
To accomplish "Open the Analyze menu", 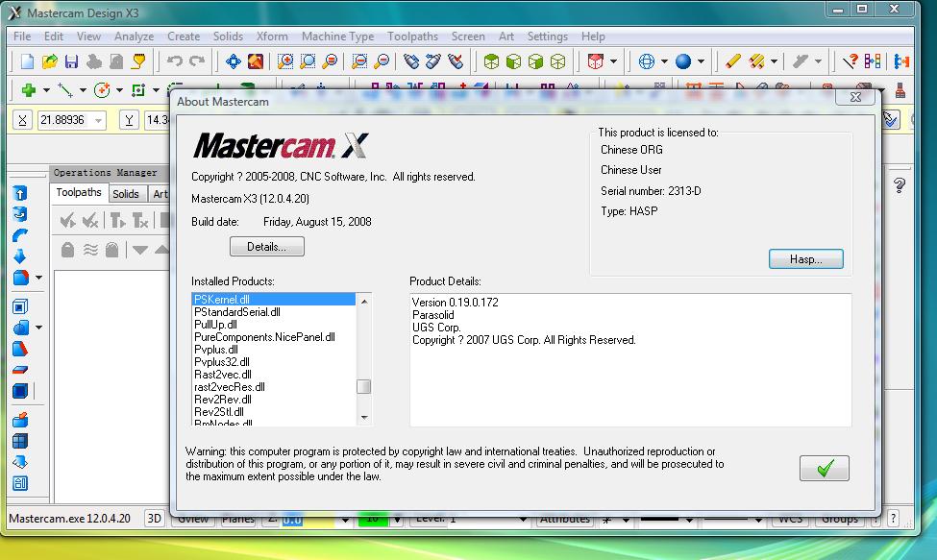I will point(134,37).
